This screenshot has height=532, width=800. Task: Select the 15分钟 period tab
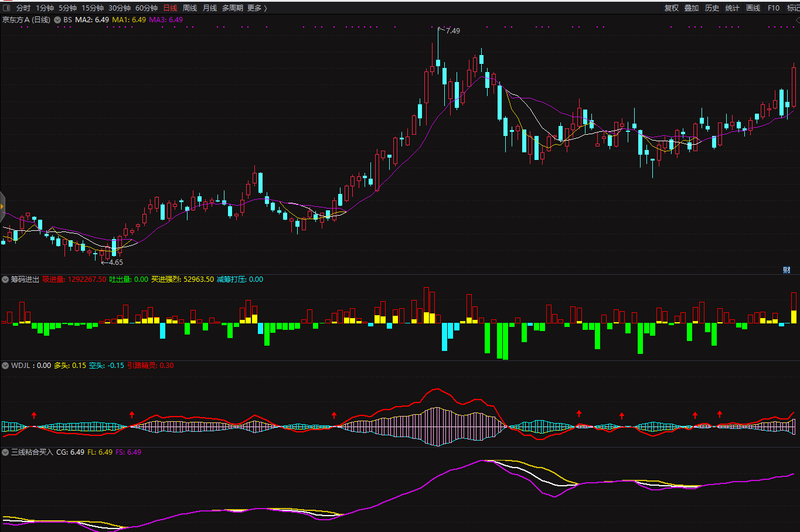(x=93, y=8)
